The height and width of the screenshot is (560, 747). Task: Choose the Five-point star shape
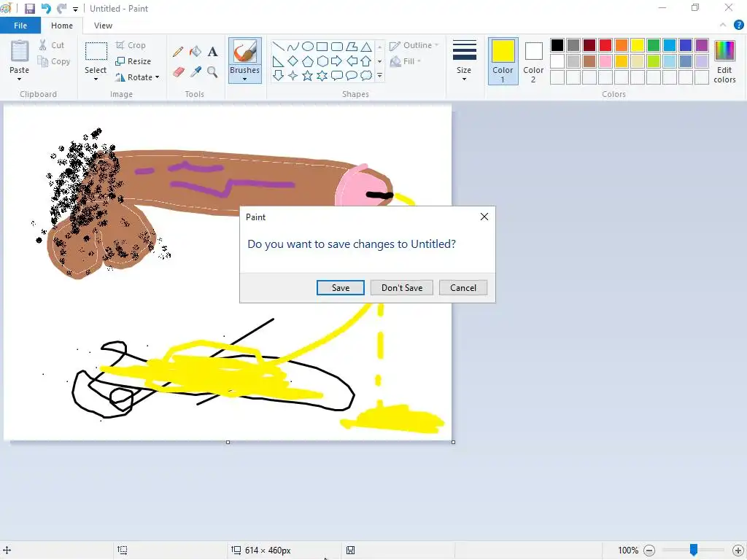[x=308, y=75]
